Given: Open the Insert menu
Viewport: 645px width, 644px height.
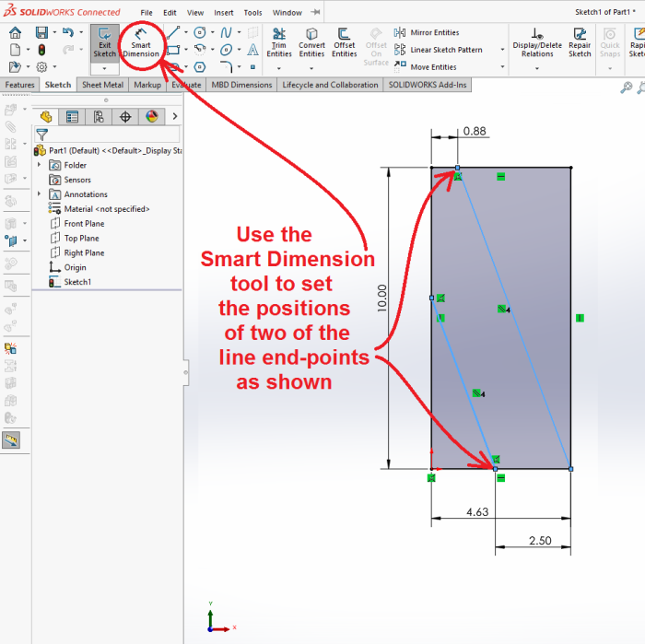Looking at the screenshot, I should pos(223,13).
